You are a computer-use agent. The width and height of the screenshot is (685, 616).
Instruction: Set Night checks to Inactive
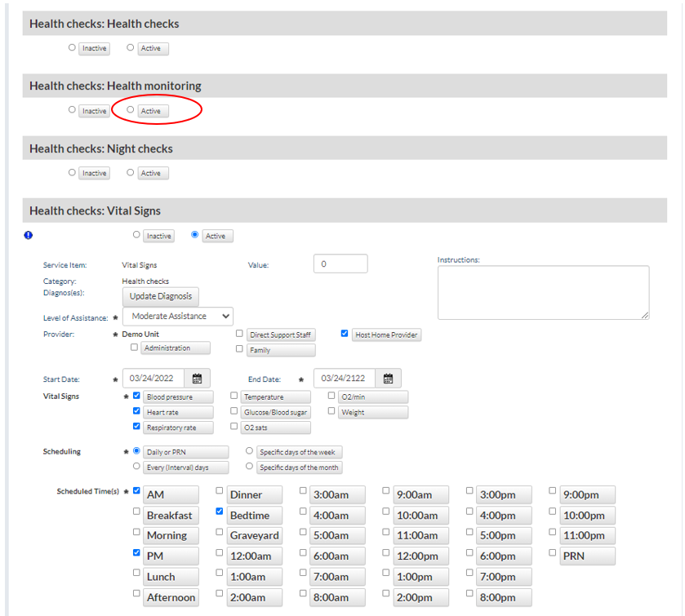coord(73,172)
